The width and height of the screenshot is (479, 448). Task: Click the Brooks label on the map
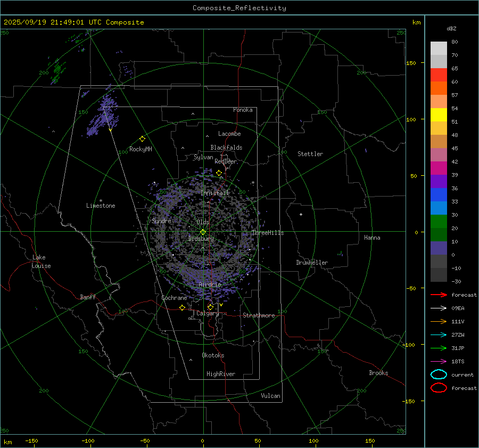(x=378, y=373)
